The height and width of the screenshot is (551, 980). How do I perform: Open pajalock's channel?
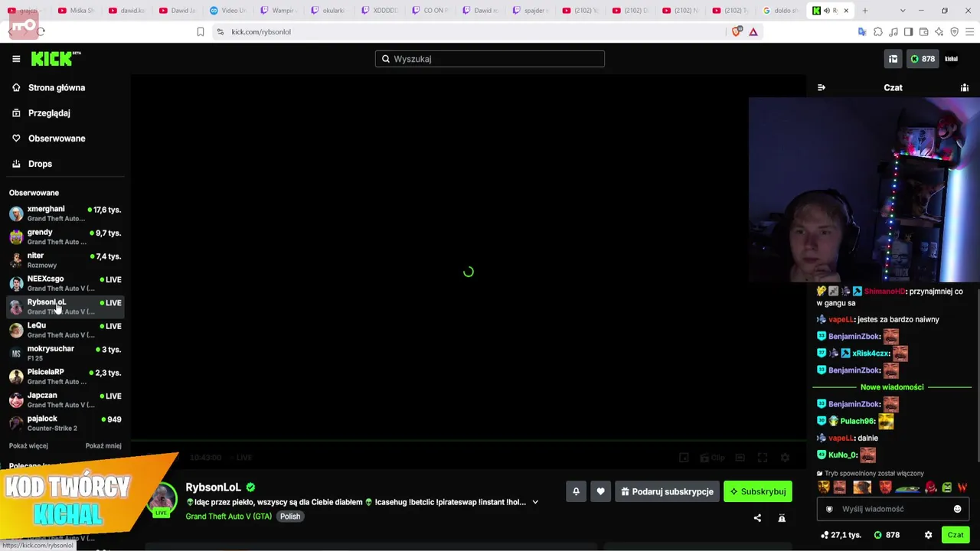pos(65,423)
